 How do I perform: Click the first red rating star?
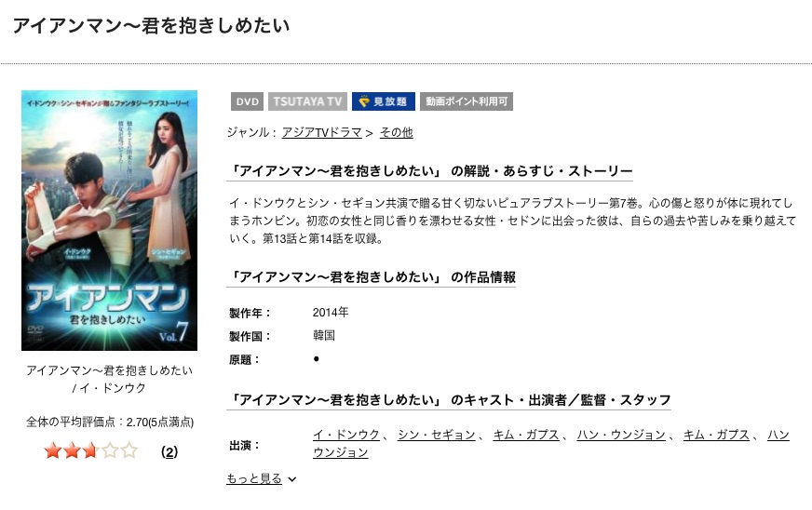(x=53, y=450)
